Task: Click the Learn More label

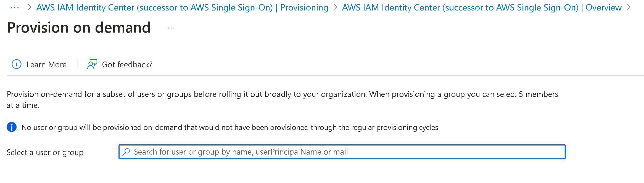Action: [x=46, y=65]
